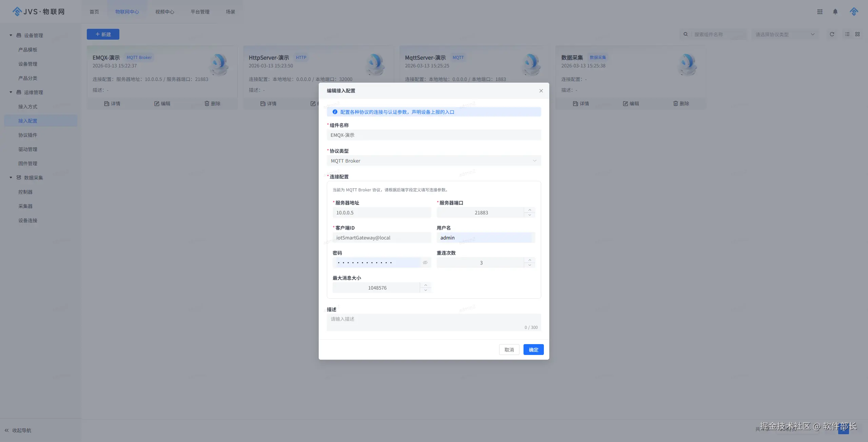Click the cancel 取消 button
The height and width of the screenshot is (442, 868).
pos(509,350)
